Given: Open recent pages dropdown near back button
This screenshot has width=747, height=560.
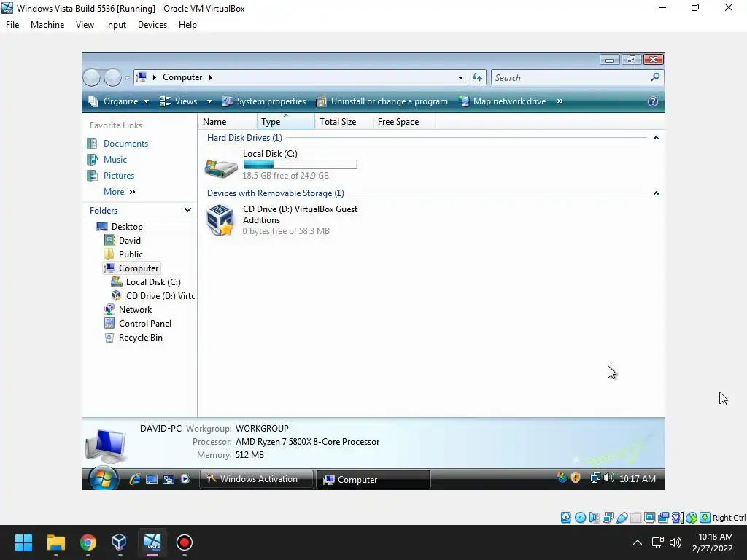Looking at the screenshot, I should point(127,77).
